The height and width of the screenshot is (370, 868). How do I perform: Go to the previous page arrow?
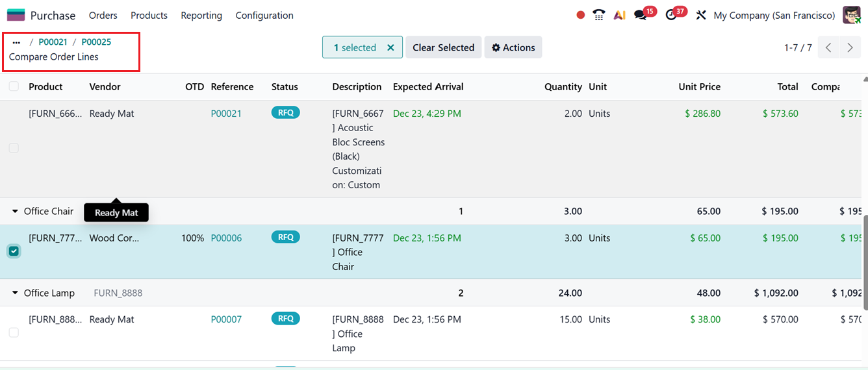[828, 47]
